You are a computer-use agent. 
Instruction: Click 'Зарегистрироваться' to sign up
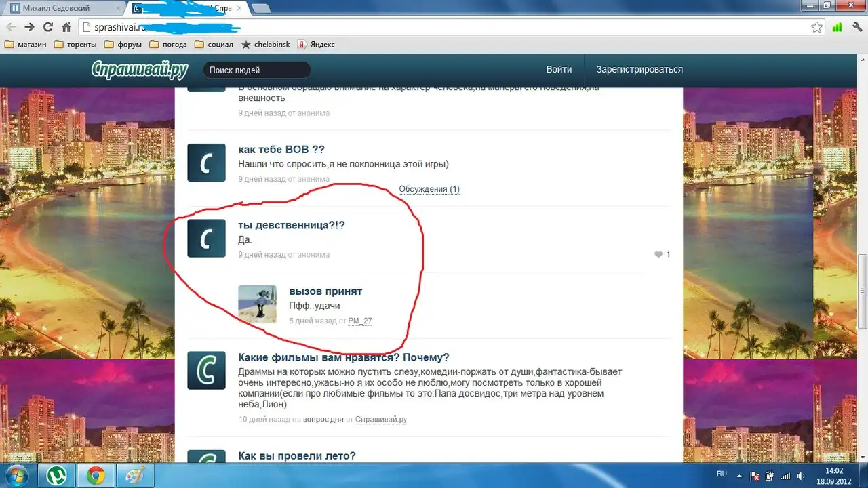[x=639, y=70]
